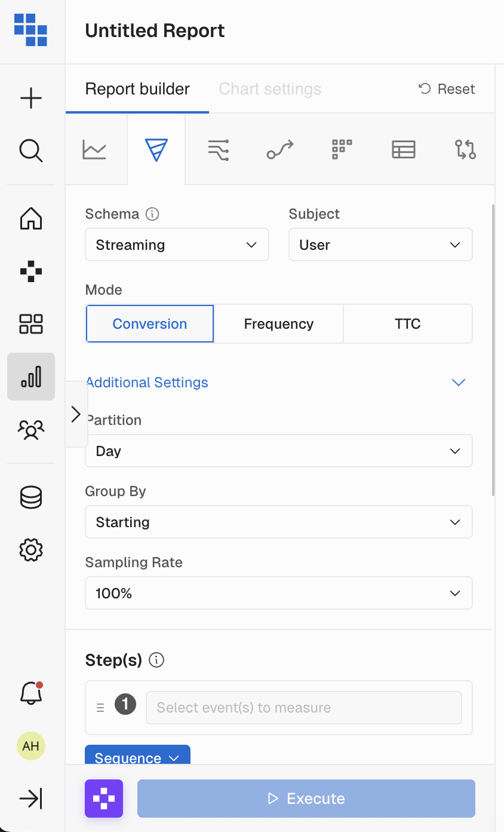Click the Execute button
Viewport: 504px width, 832px height.
(306, 799)
